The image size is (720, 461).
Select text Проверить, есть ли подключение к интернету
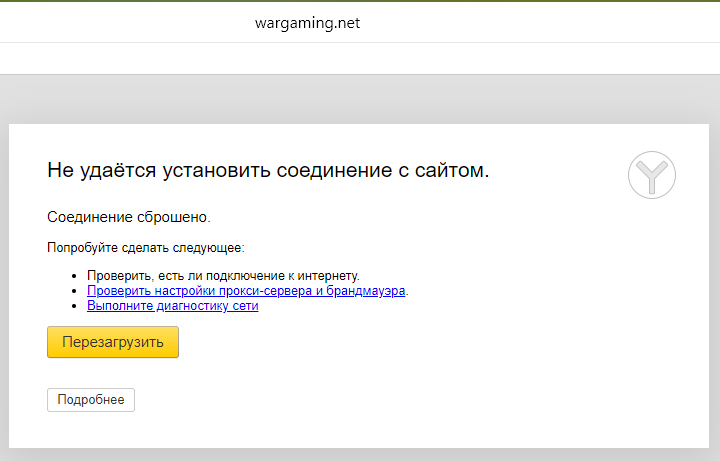click(x=223, y=275)
